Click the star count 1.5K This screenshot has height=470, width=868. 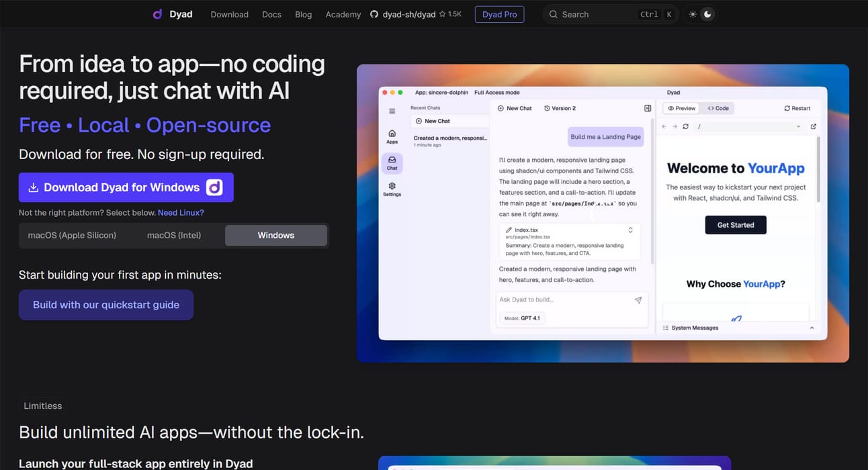[450, 14]
